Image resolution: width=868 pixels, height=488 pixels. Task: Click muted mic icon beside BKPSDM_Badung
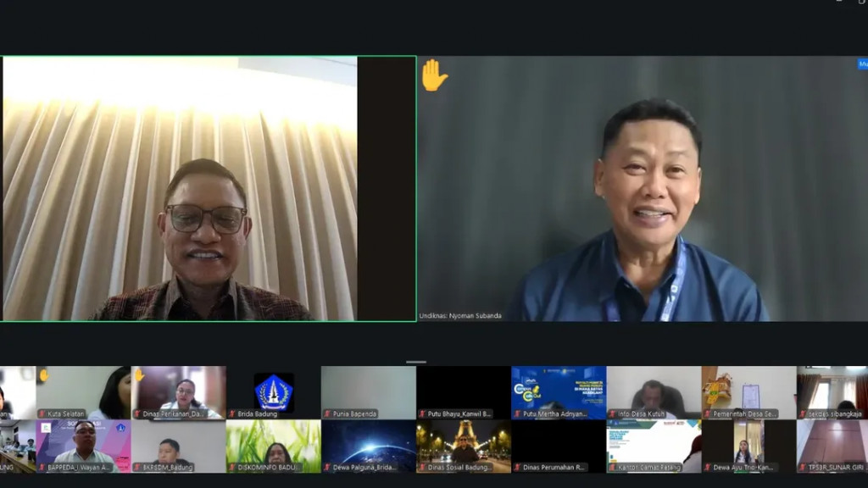click(137, 467)
